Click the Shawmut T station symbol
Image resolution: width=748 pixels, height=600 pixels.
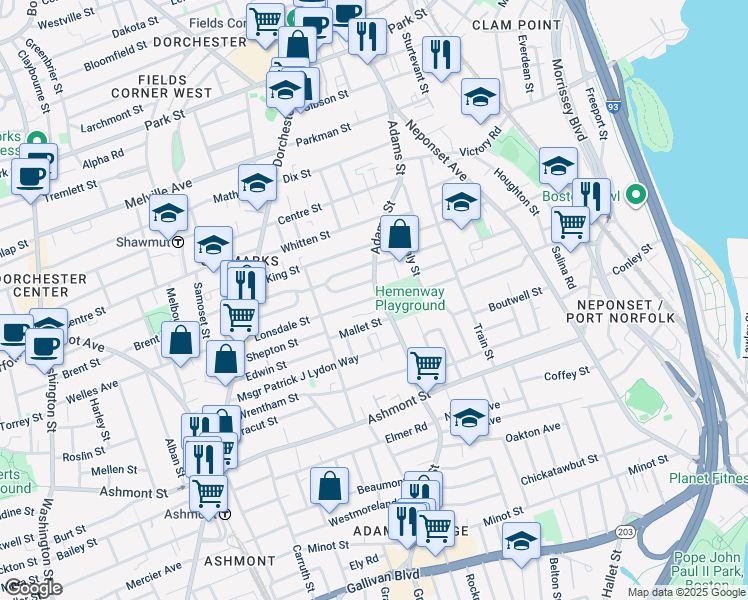pyautogui.click(x=178, y=242)
